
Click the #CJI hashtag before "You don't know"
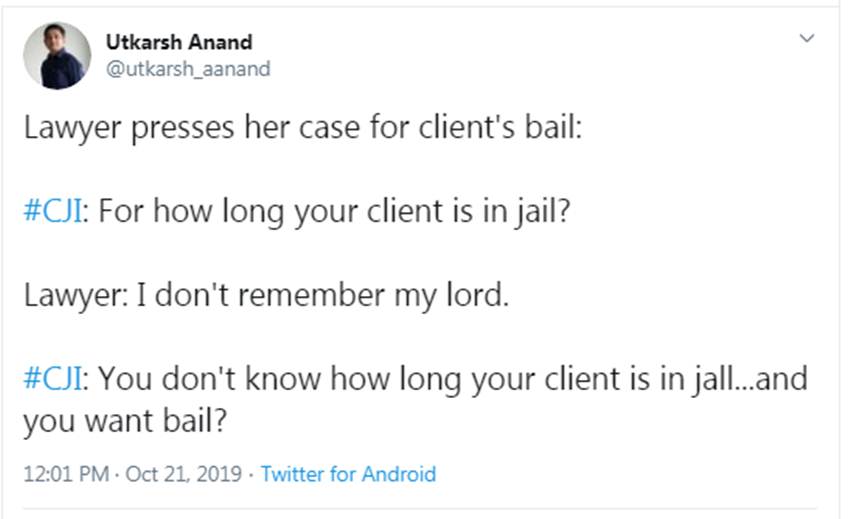click(55, 380)
